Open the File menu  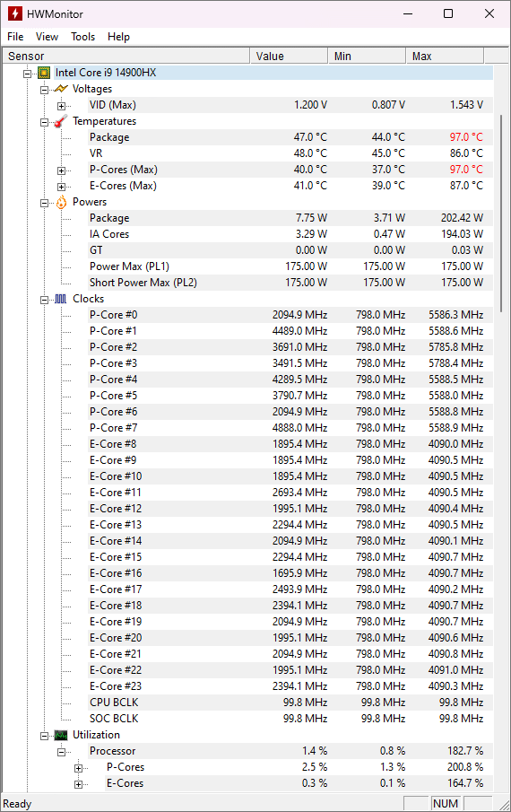point(15,37)
